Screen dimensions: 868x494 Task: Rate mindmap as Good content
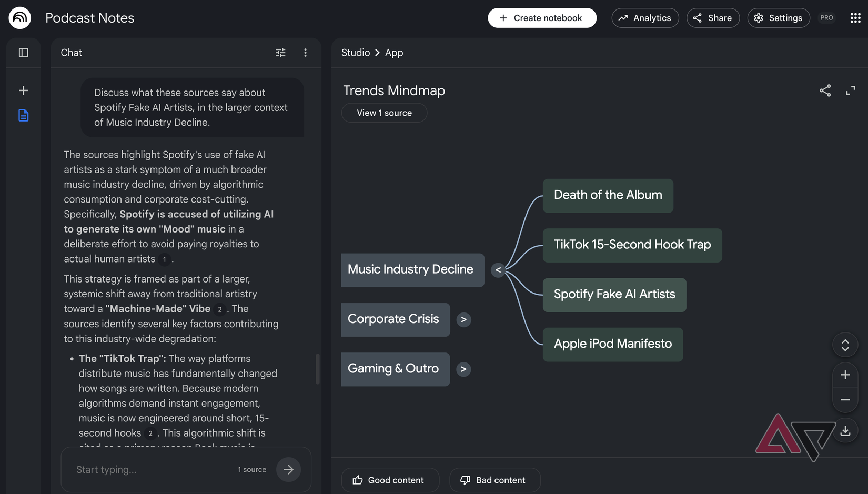coord(390,480)
